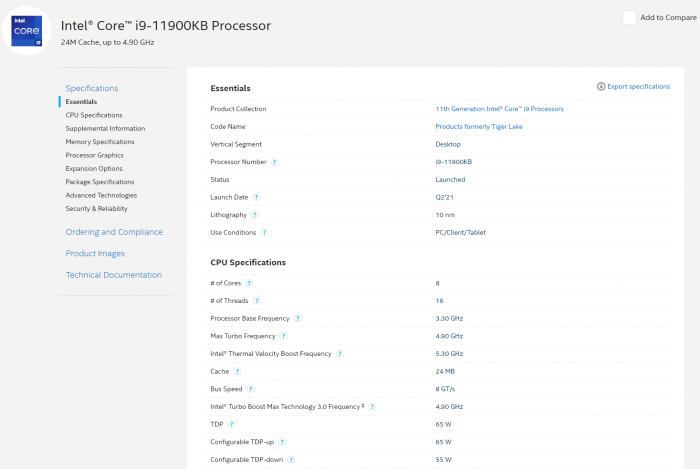Go to Memory Specifications section
Viewport: 700px width, 469px height.
point(100,141)
